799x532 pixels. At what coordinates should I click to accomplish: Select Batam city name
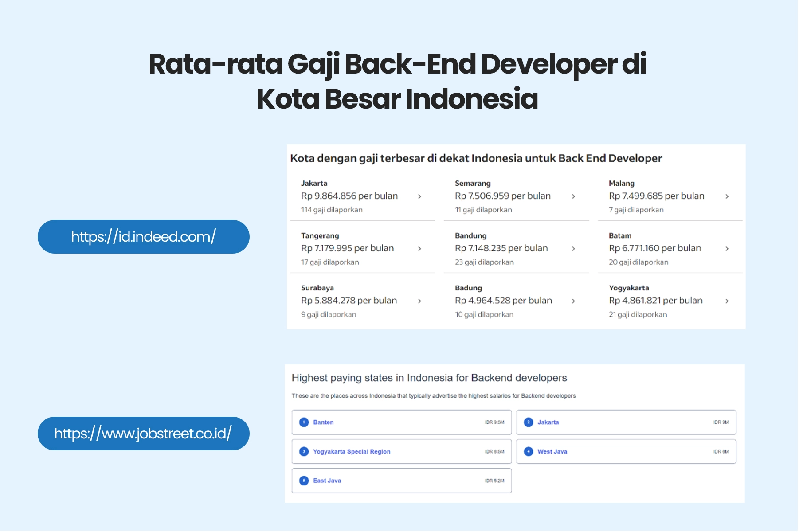(620, 235)
